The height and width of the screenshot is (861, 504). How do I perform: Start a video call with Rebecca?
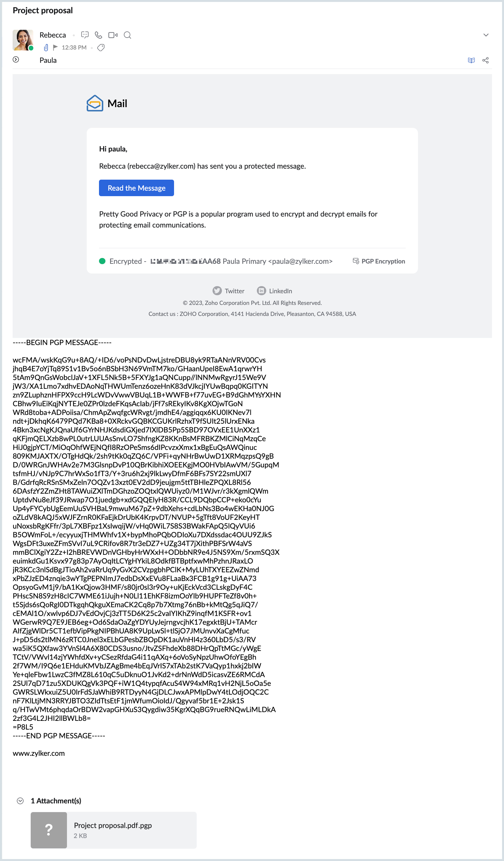113,35
